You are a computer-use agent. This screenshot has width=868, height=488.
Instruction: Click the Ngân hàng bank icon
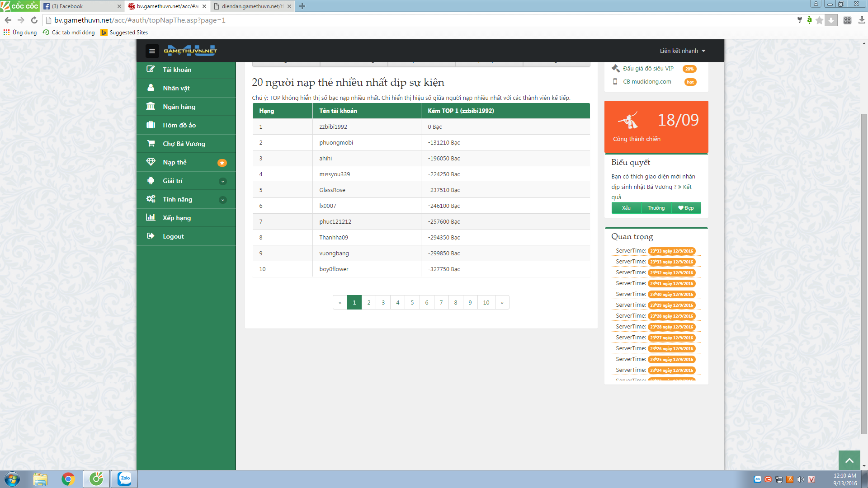(x=151, y=106)
